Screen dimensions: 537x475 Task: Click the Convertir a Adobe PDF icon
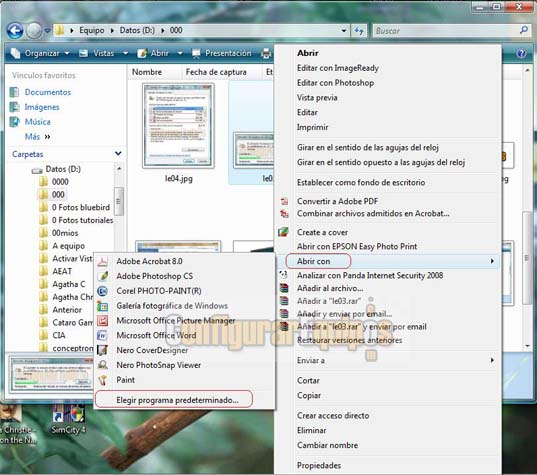[284, 201]
